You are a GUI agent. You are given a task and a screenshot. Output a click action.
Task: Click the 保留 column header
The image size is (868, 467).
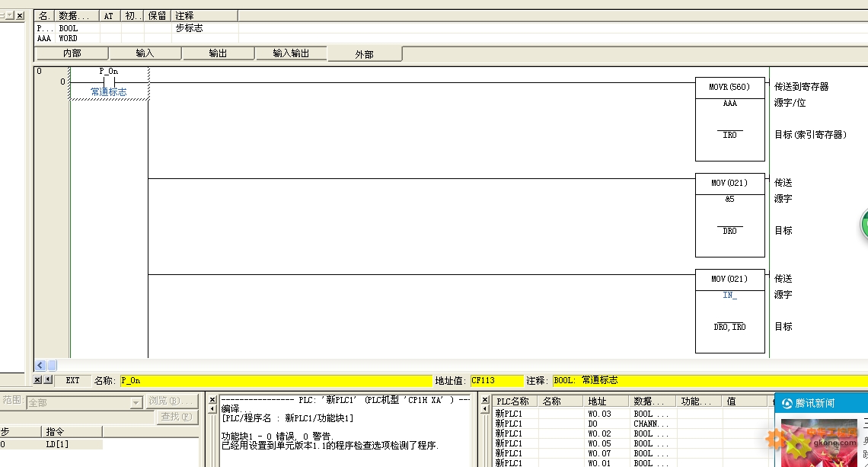pyautogui.click(x=157, y=15)
